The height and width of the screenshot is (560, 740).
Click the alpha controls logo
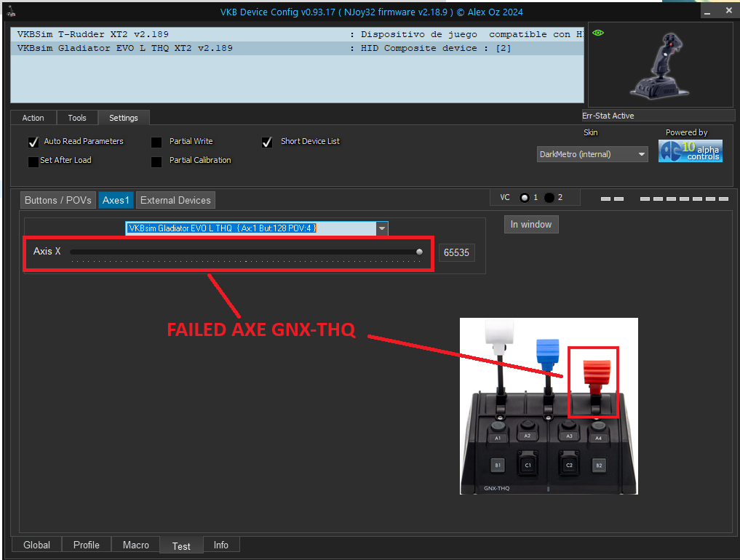[x=690, y=151]
